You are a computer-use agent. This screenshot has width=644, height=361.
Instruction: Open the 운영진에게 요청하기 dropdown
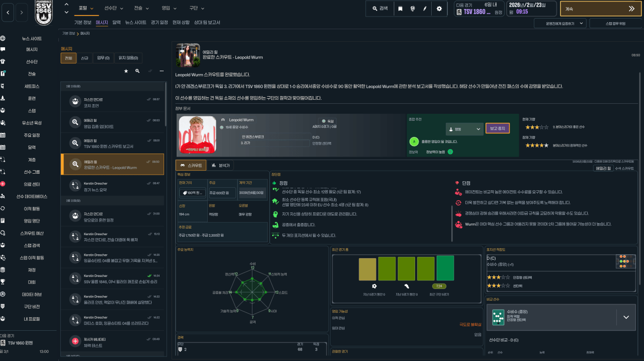[x=560, y=23]
